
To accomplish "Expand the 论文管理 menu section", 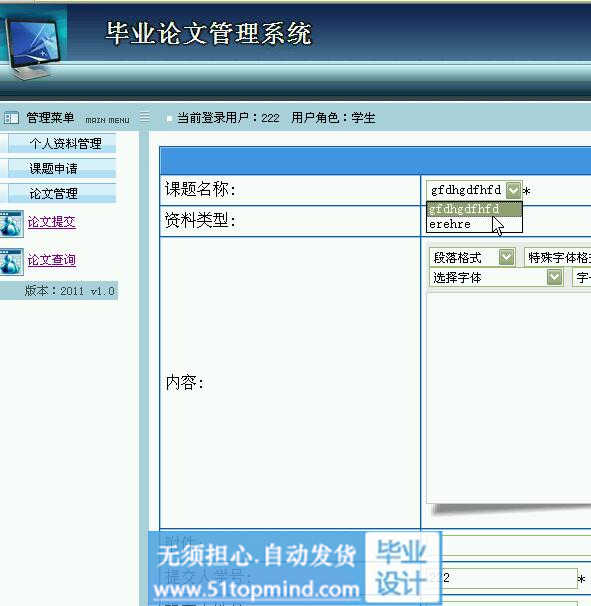I will (62, 193).
